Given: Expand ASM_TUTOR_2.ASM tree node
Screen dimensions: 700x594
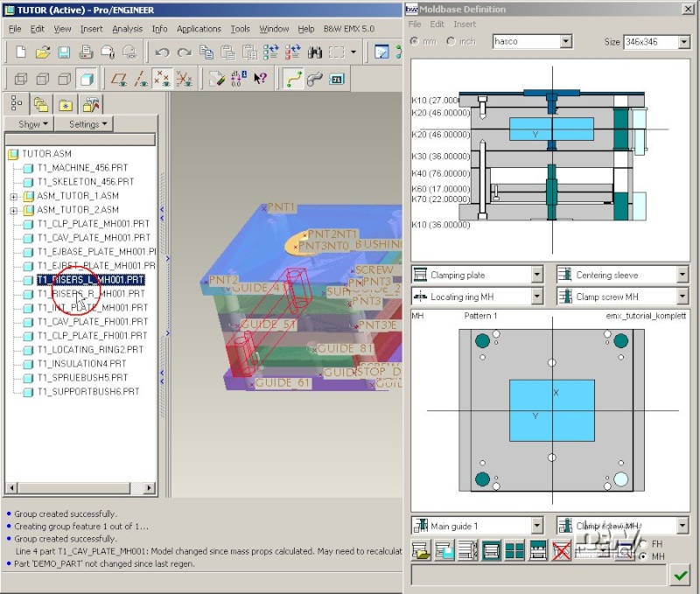Looking at the screenshot, I should click(14, 210).
